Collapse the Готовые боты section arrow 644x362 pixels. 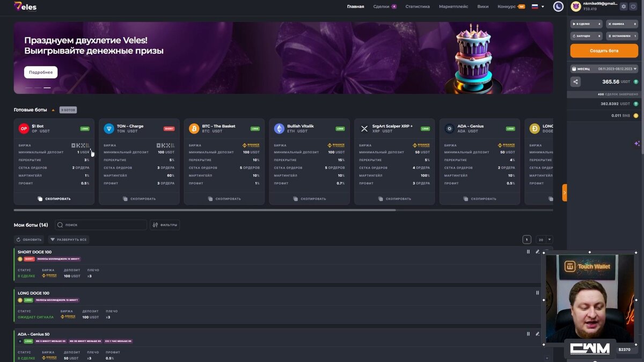pyautogui.click(x=53, y=110)
